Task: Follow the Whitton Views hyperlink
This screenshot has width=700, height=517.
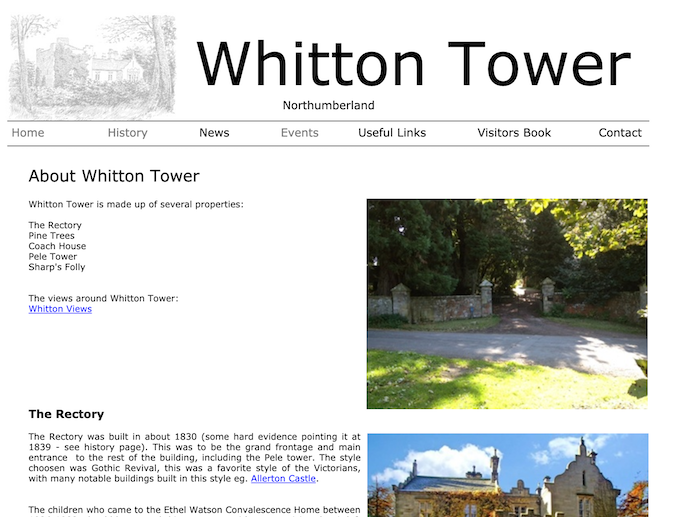Action: coord(60,309)
